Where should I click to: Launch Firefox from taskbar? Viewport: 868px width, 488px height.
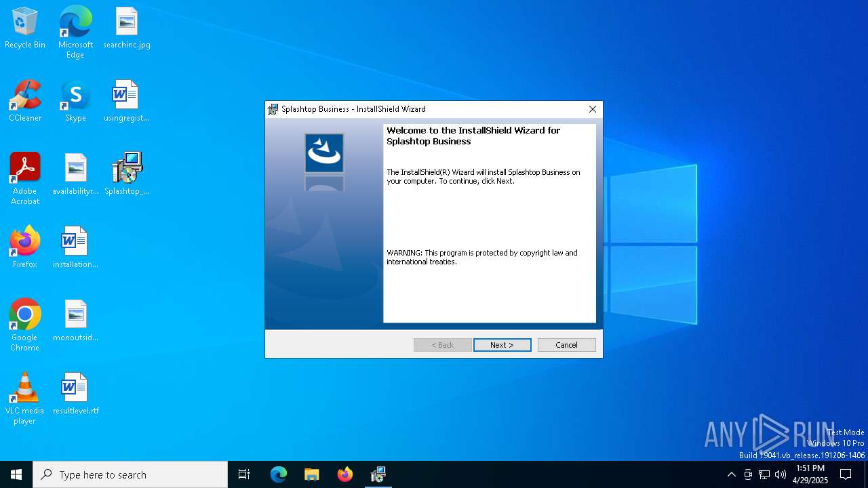(x=345, y=474)
